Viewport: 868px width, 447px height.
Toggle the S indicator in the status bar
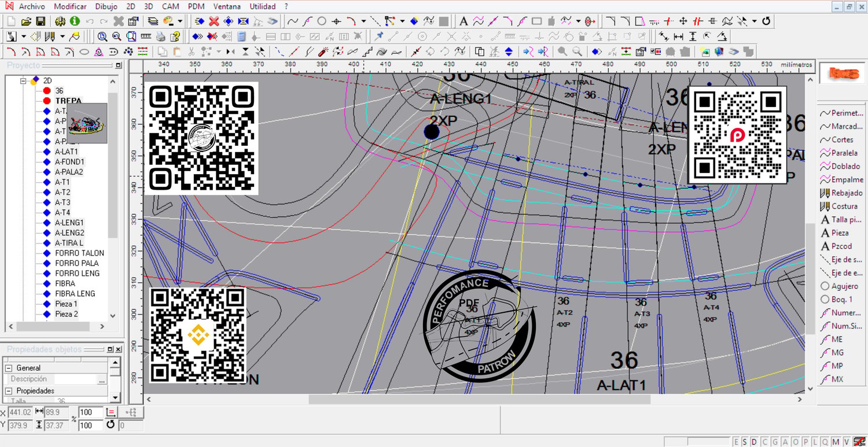745,442
